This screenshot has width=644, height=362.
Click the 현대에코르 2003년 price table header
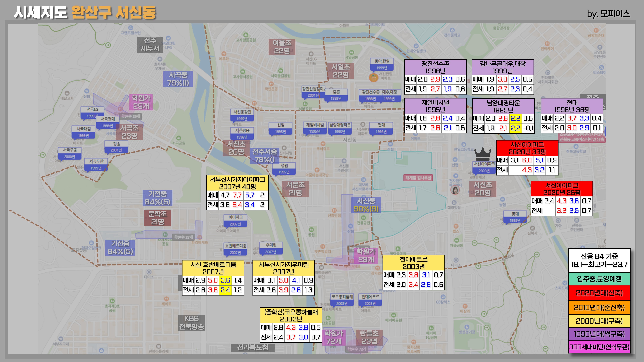[x=413, y=263]
